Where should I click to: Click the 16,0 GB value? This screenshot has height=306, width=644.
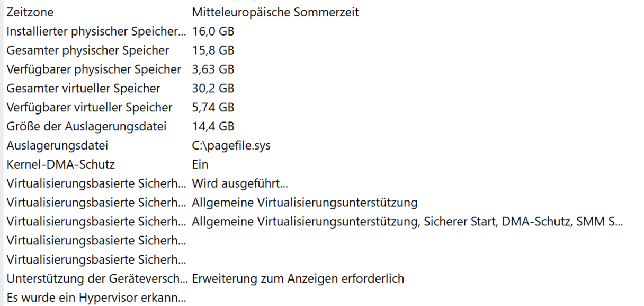[213, 31]
